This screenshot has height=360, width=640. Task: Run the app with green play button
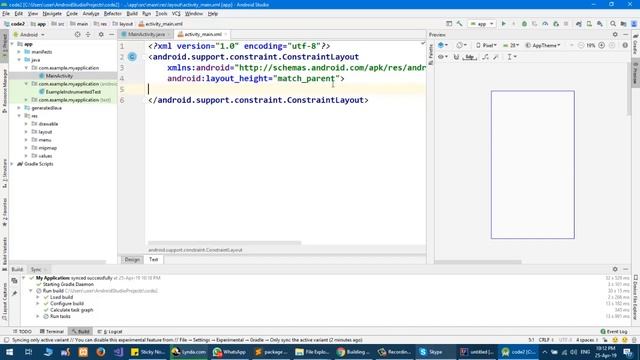click(x=504, y=24)
